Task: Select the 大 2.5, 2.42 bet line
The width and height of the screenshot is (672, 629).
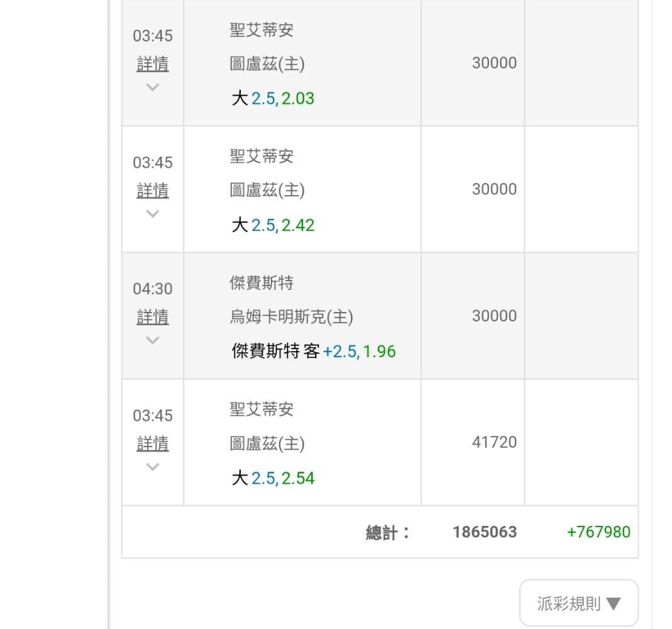Action: (273, 225)
